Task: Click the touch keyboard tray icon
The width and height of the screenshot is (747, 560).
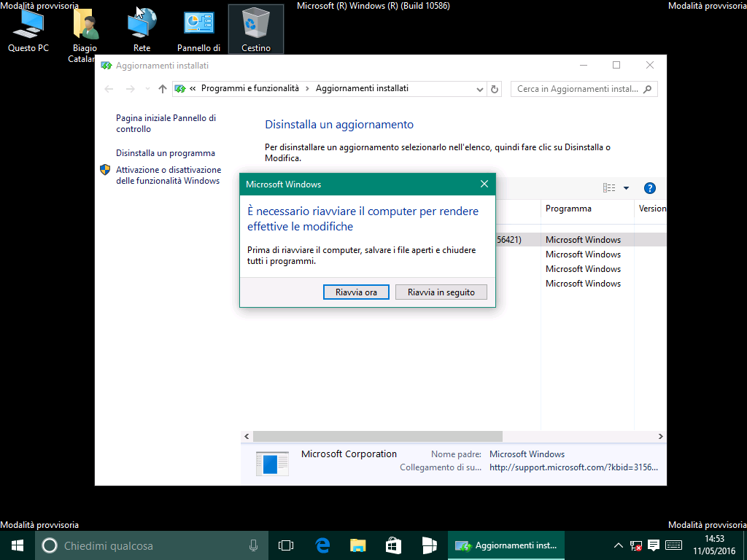Action: [673, 545]
